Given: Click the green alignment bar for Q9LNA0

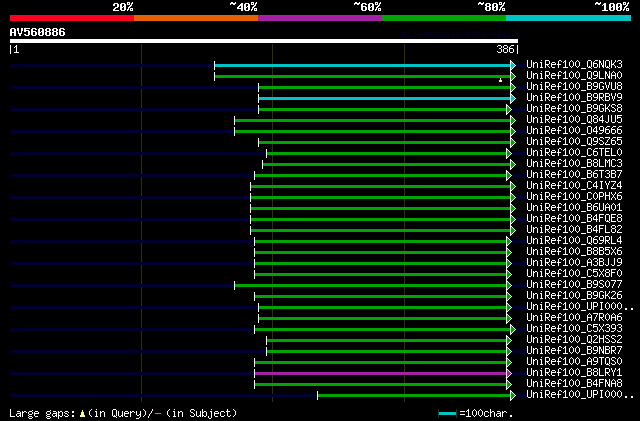Looking at the screenshot, I should [x=362, y=76].
